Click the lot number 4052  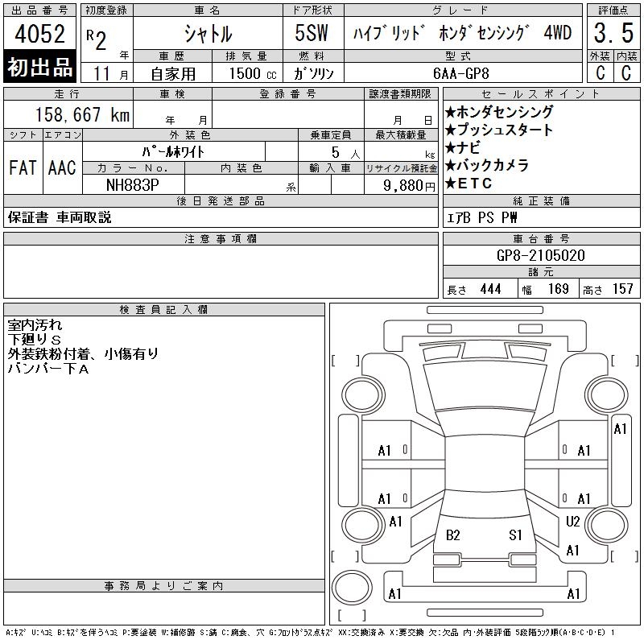pyautogui.click(x=40, y=34)
